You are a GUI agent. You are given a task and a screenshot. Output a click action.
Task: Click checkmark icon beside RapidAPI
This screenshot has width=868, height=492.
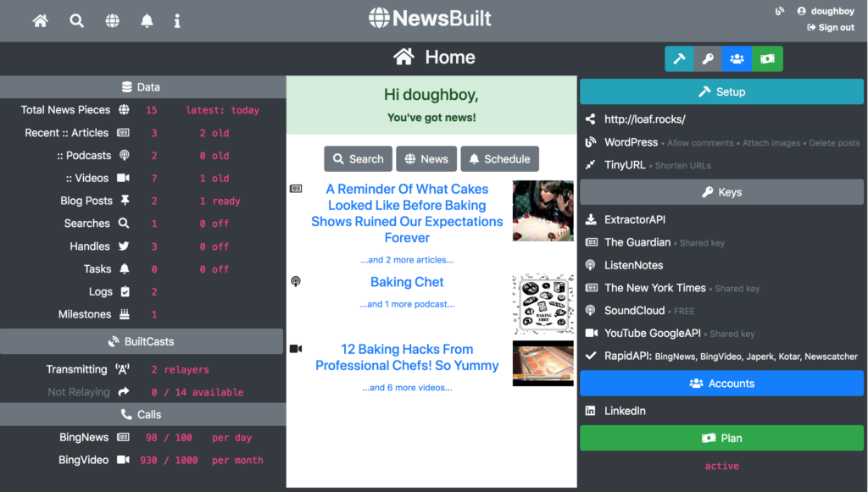591,356
